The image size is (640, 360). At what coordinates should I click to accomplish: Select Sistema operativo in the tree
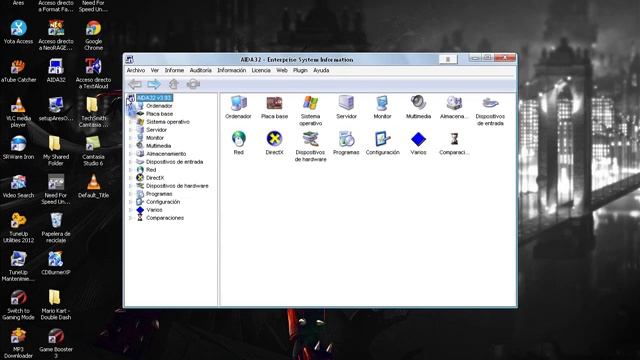(168, 122)
